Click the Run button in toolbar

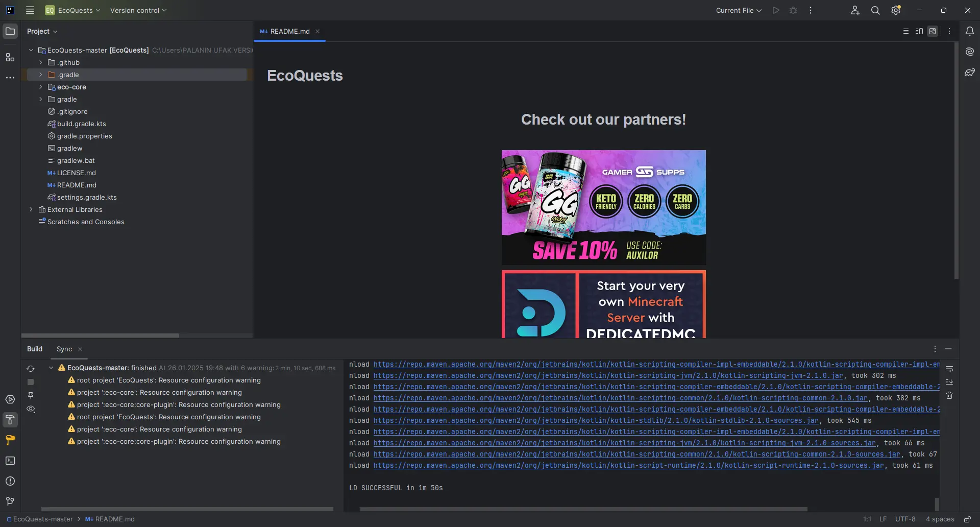[x=776, y=10]
